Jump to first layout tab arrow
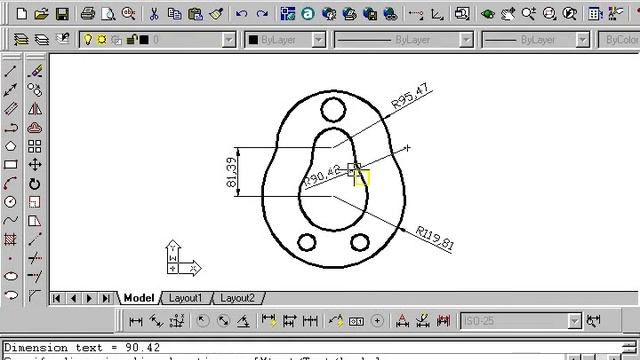Screen dimensions: 640x360 (x=56, y=298)
